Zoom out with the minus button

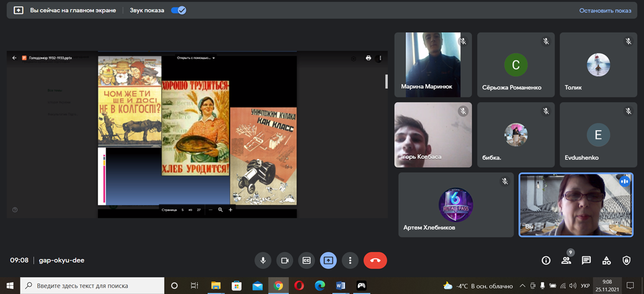[211, 210]
